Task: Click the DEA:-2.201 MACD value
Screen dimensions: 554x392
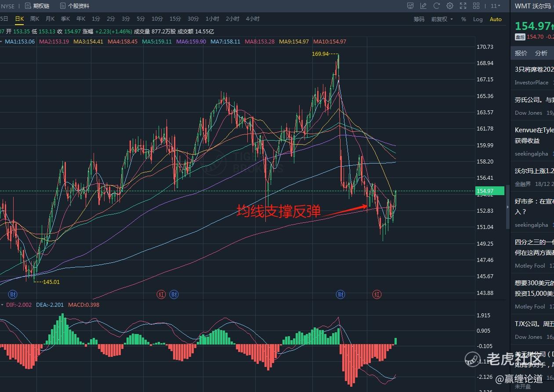Action: 50,305
